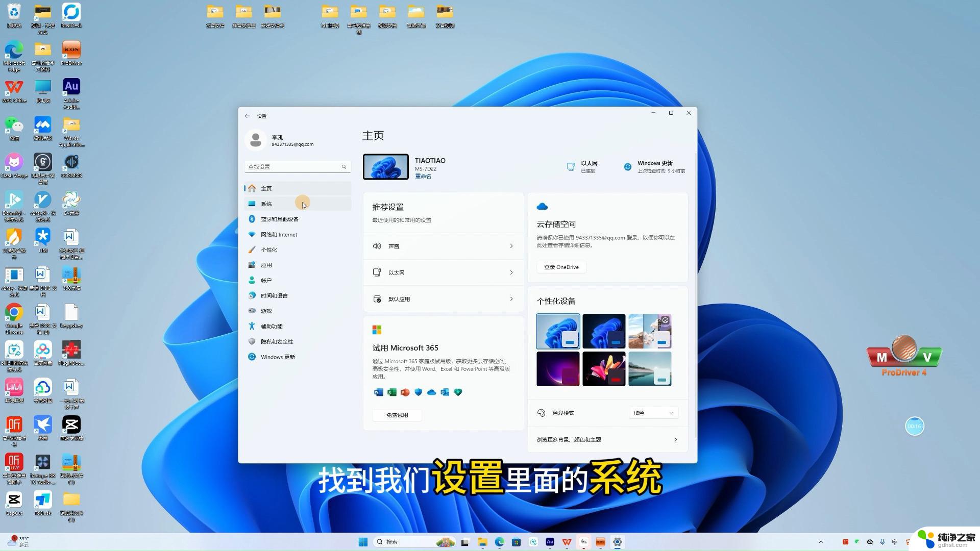Click the Windows 更新 status at top right
This screenshot has width=980, height=551.
pos(654,167)
